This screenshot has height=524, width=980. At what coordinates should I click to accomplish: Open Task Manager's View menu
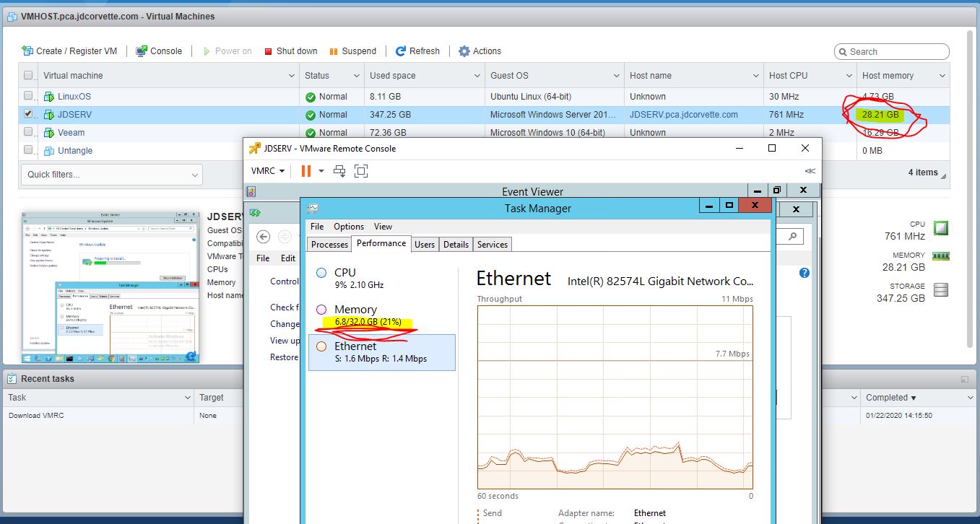point(383,227)
